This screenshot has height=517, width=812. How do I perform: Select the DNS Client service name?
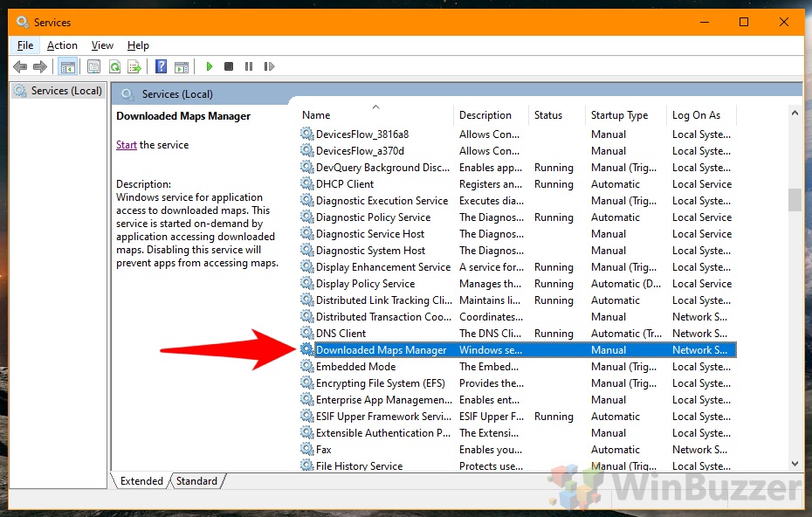341,333
